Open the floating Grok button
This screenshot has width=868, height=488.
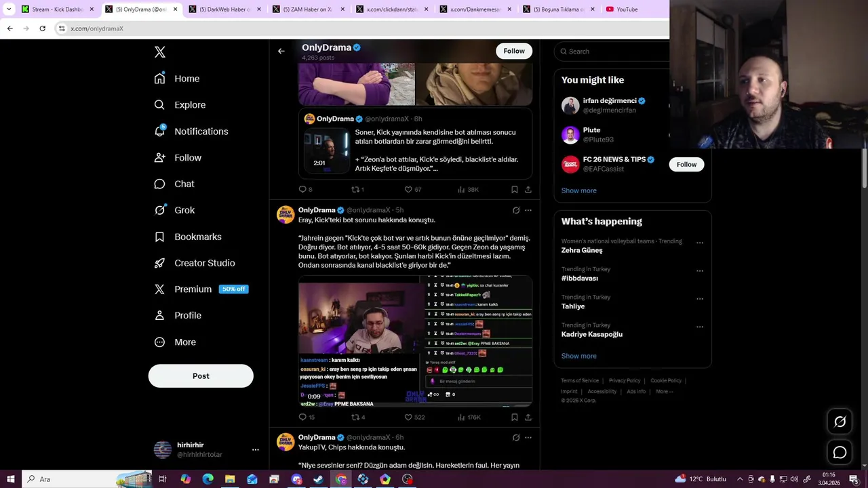(840, 422)
